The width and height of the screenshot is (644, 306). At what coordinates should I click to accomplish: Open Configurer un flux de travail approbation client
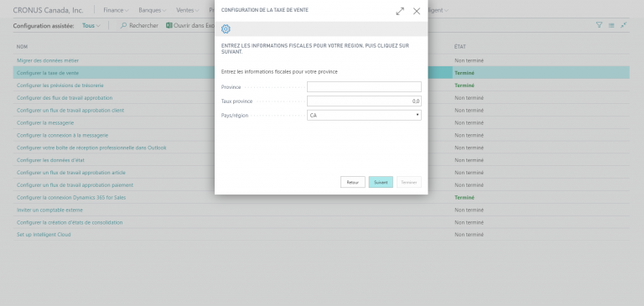pyautogui.click(x=70, y=110)
